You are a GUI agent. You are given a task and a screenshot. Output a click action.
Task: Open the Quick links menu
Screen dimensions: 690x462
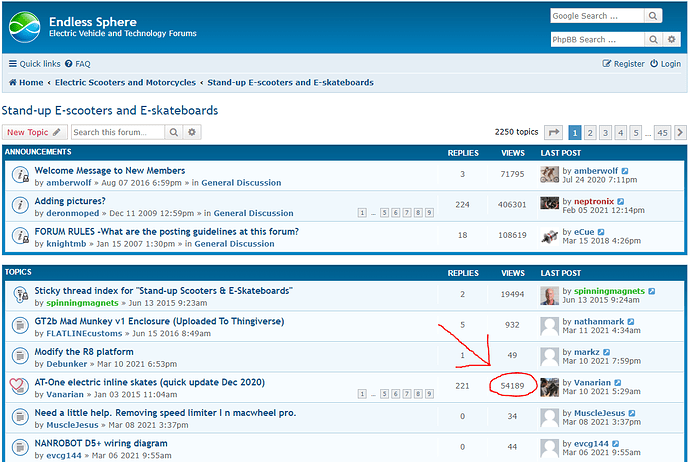pyautogui.click(x=35, y=64)
